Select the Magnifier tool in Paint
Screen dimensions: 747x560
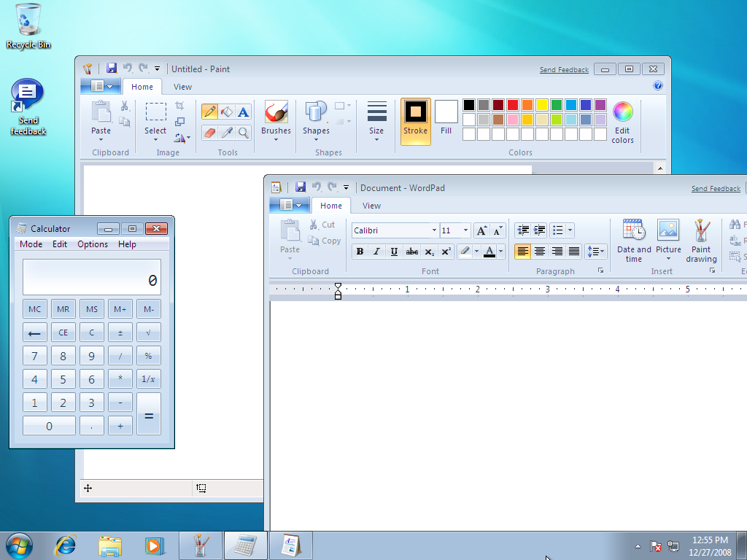[244, 133]
